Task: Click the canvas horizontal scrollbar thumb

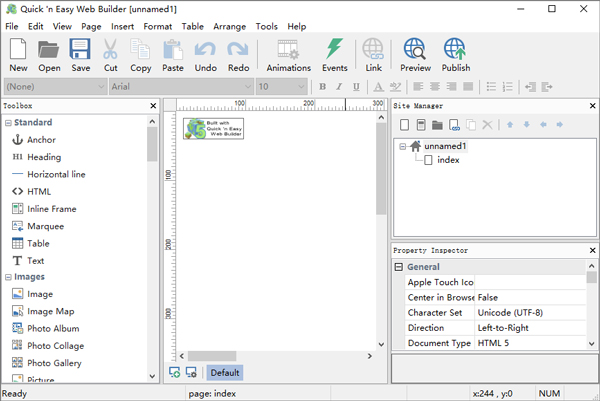Action: click(x=212, y=356)
